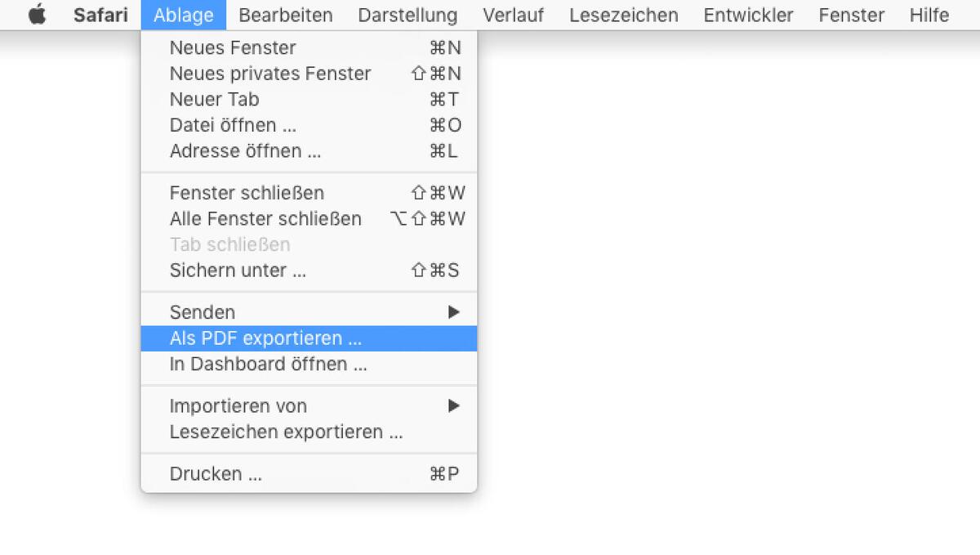Open the Ablage menu
The width and height of the screenshot is (980, 555).
pos(183,14)
